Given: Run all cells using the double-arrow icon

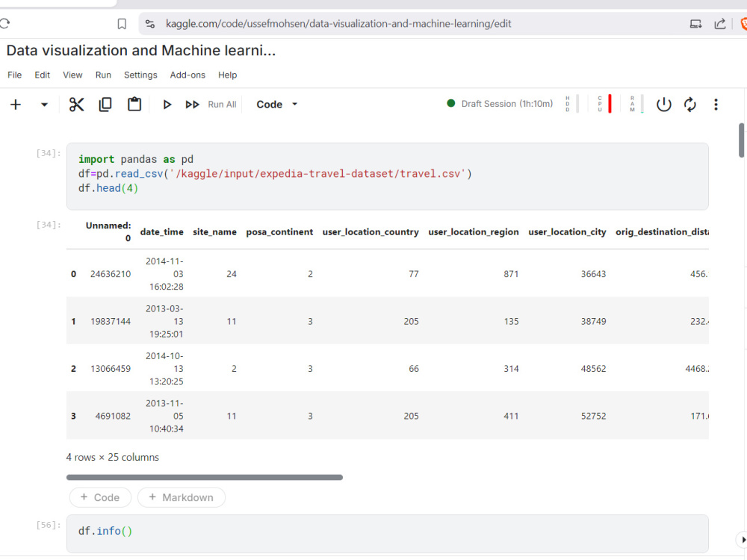Looking at the screenshot, I should [x=193, y=105].
